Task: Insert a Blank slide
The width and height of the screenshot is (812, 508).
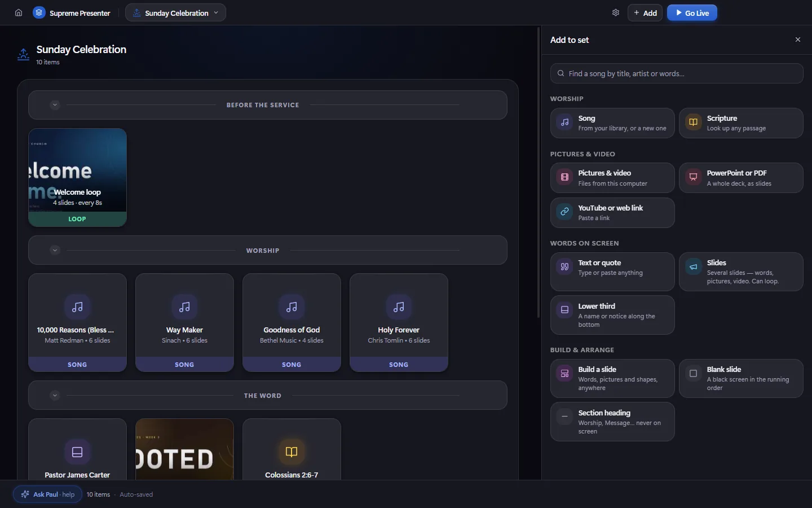Action: coord(741,378)
